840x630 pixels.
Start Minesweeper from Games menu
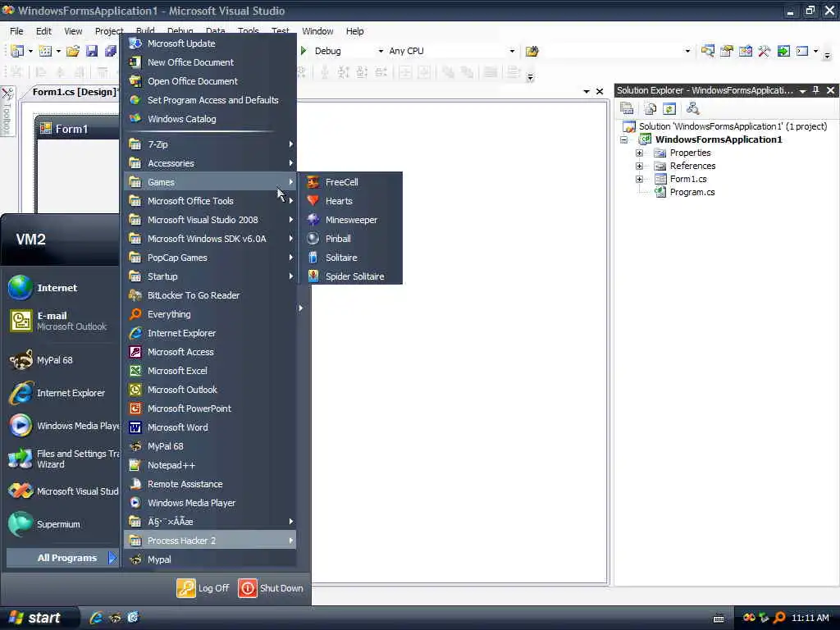pos(350,220)
